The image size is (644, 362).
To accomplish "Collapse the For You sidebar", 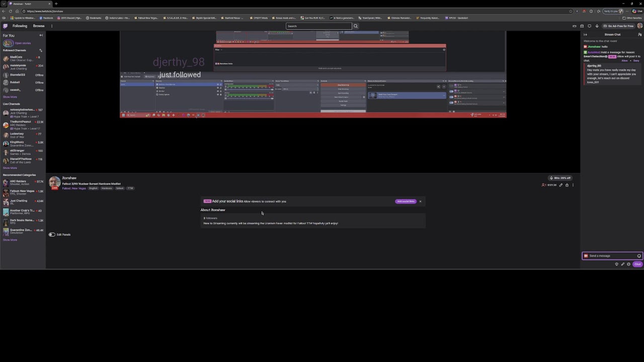I will point(41,36).
